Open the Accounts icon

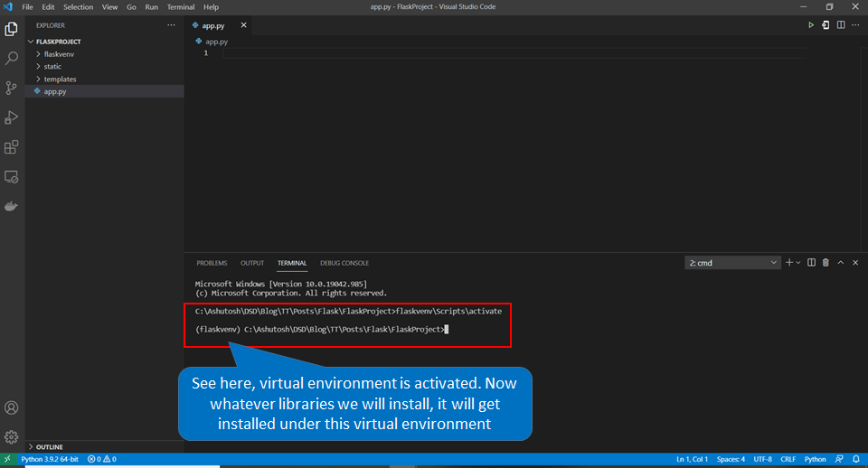(x=12, y=408)
